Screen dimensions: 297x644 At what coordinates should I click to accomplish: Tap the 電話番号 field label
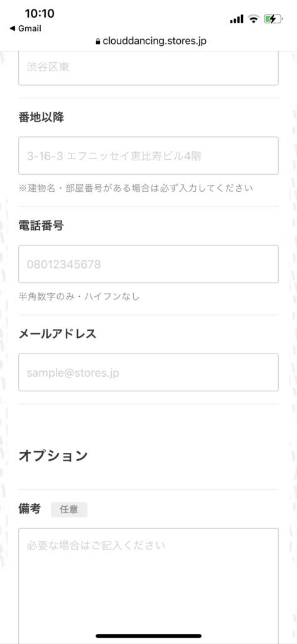click(41, 225)
